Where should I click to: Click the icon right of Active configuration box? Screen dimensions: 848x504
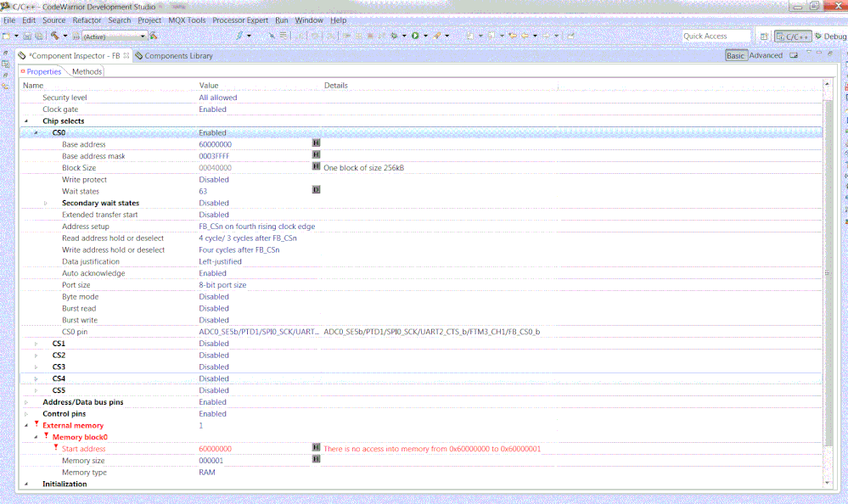coord(154,36)
